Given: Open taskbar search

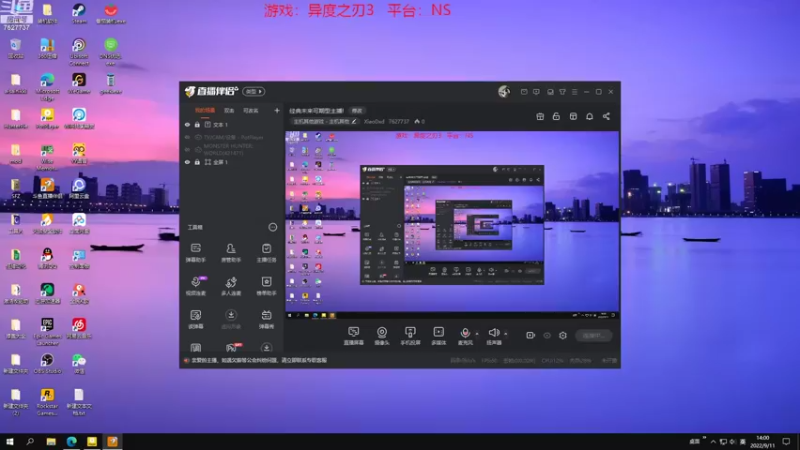Looking at the screenshot, I should 30,441.
